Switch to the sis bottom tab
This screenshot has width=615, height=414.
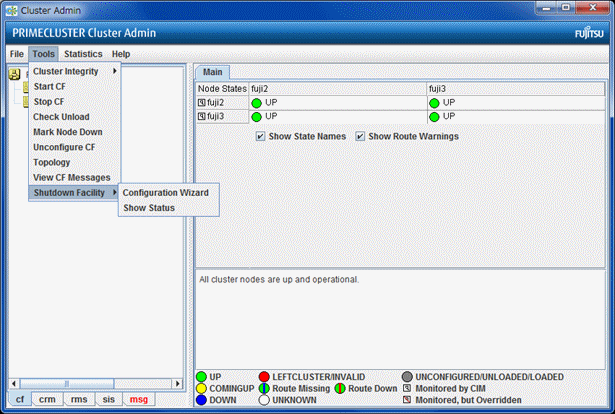point(109,399)
